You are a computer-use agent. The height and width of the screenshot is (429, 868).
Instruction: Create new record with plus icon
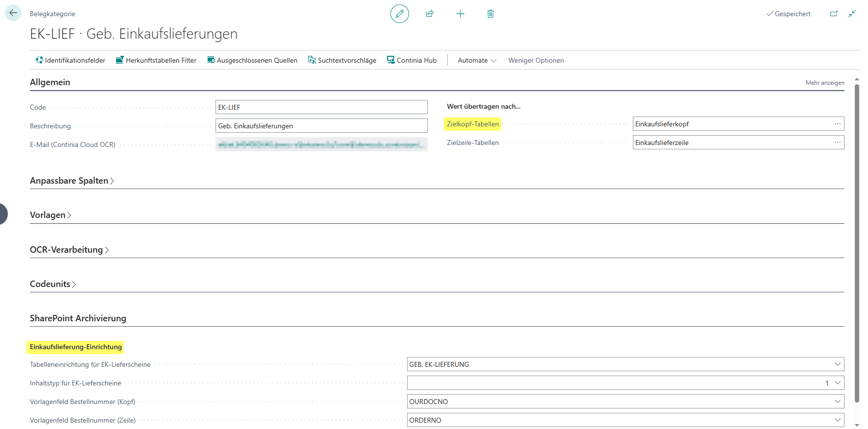tap(460, 14)
